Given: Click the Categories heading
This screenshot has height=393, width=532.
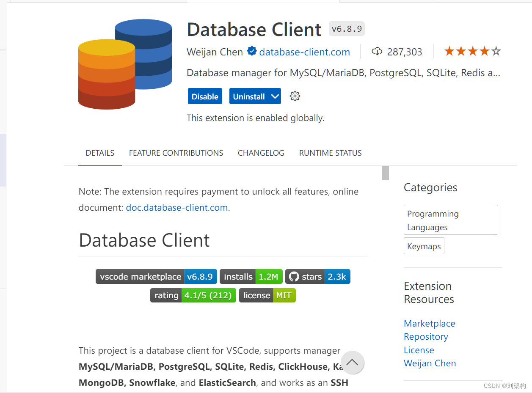Looking at the screenshot, I should pos(430,187).
